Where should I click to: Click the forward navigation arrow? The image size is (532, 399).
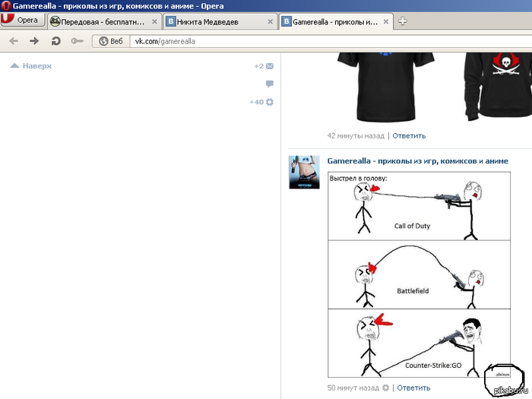34,41
